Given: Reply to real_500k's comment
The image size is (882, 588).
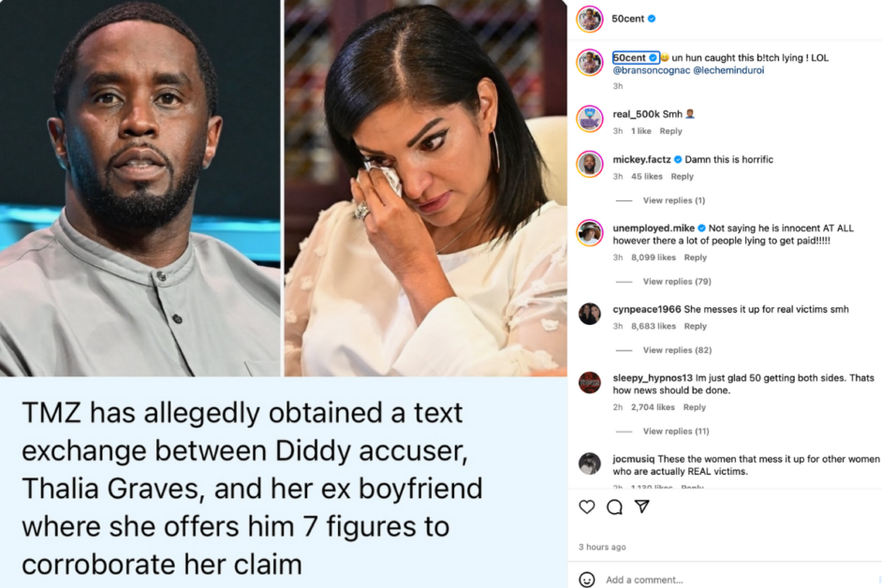Looking at the screenshot, I should click(670, 131).
